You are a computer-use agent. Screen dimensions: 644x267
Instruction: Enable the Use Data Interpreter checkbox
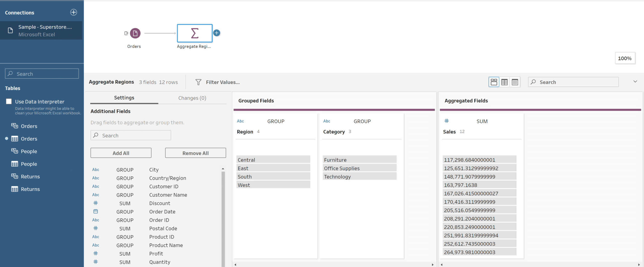pyautogui.click(x=9, y=101)
